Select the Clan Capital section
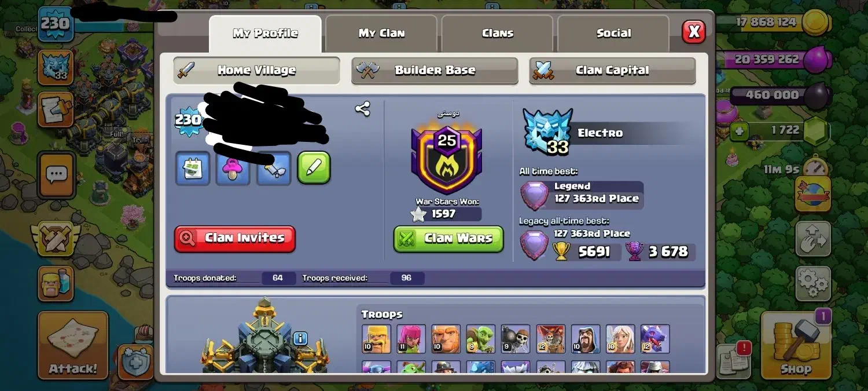This screenshot has height=391, width=868. point(612,70)
